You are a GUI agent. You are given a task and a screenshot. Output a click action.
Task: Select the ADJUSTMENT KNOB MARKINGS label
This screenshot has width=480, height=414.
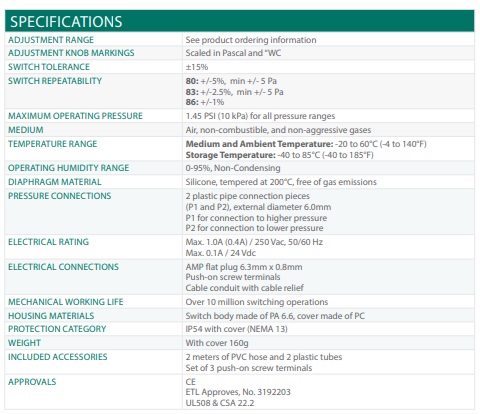tap(71, 53)
